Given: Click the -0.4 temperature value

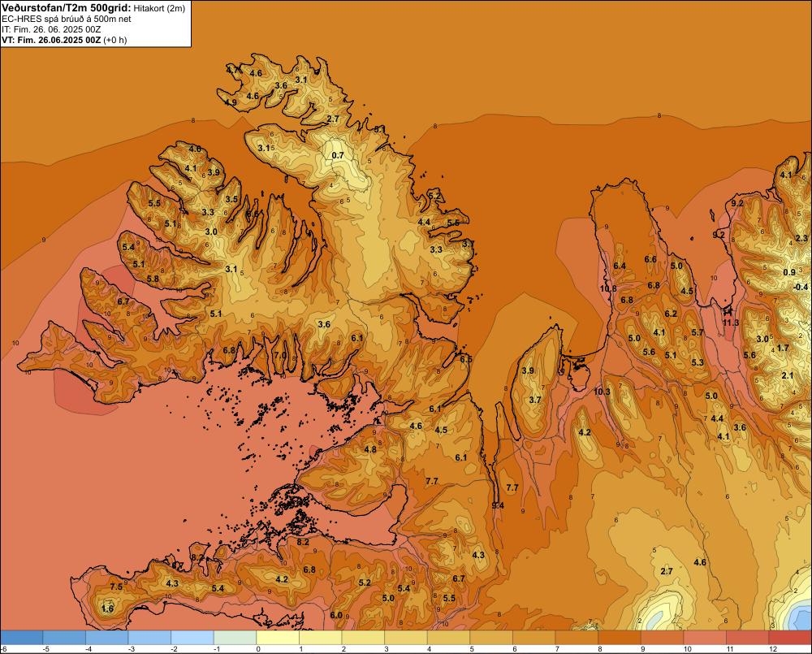Looking at the screenshot, I should pos(801,287).
